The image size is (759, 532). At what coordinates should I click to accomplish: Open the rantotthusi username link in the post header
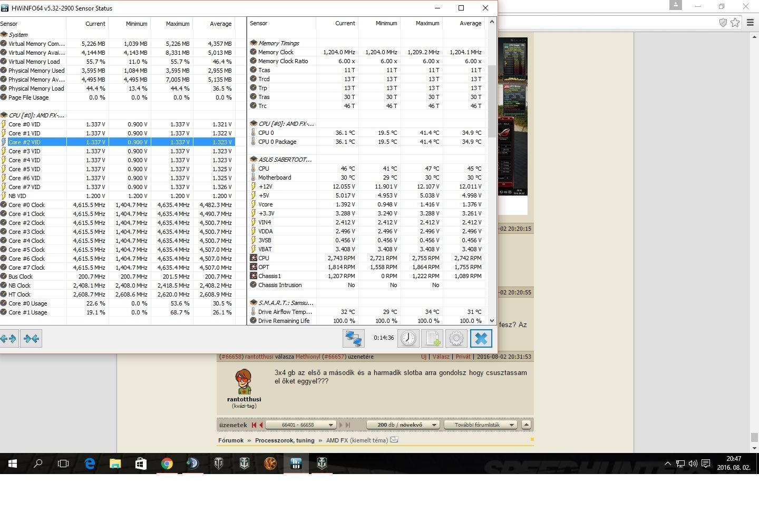[x=259, y=357]
